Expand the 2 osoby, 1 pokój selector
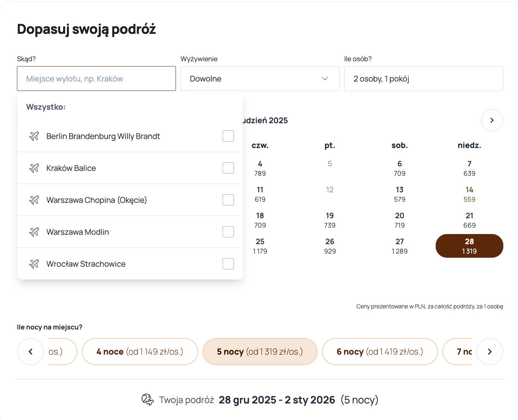The width and height of the screenshot is (518, 420). click(423, 79)
